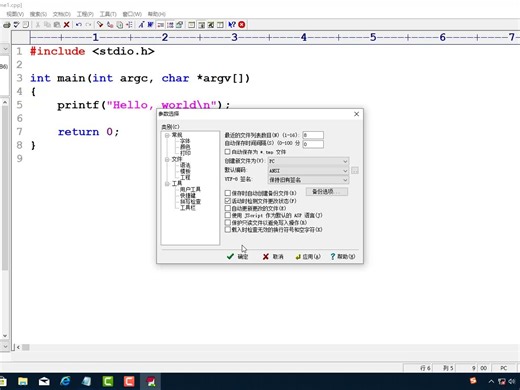Viewport: 520px width, 390px height.
Task: Confirm the dialog with the '确定' button
Action: coord(237,256)
